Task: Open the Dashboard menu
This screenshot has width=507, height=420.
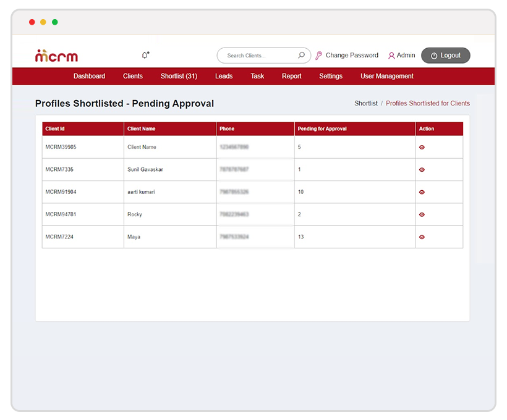Action: coord(89,76)
